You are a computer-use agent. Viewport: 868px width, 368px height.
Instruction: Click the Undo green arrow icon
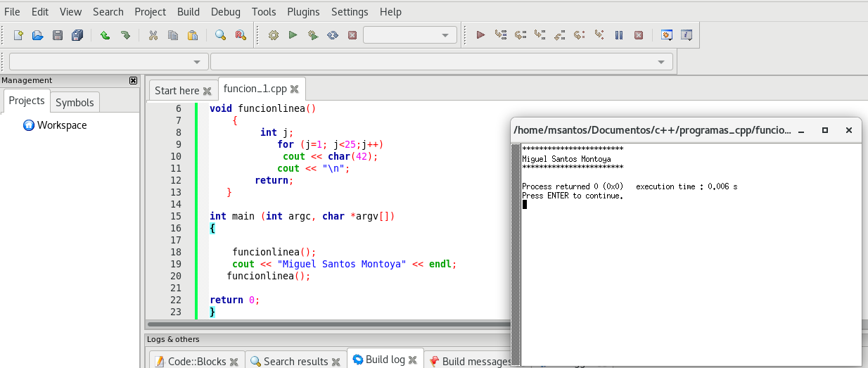pos(106,35)
